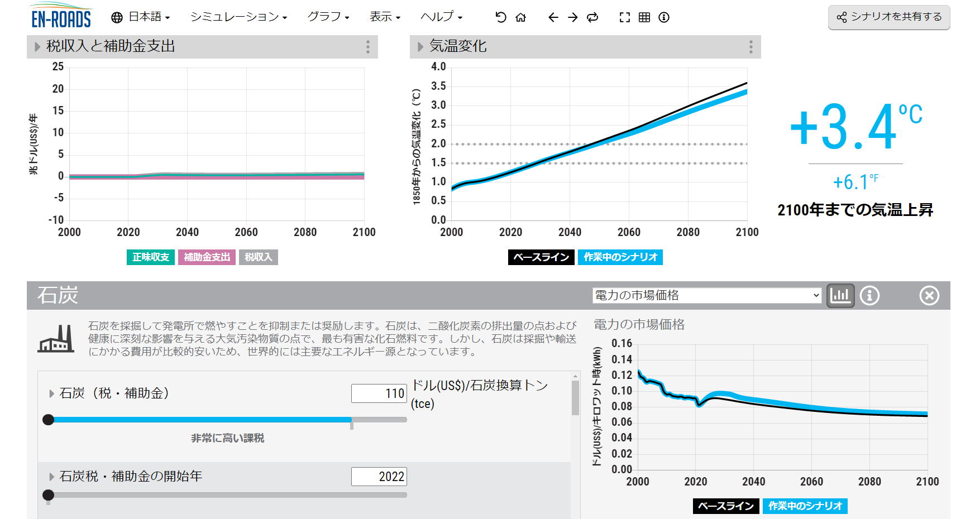Click the undo icon in the toolbar

(500, 17)
